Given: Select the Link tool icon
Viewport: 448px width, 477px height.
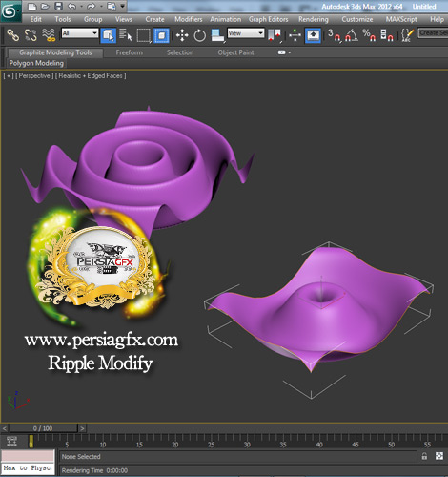Looking at the screenshot, I should [x=13, y=35].
